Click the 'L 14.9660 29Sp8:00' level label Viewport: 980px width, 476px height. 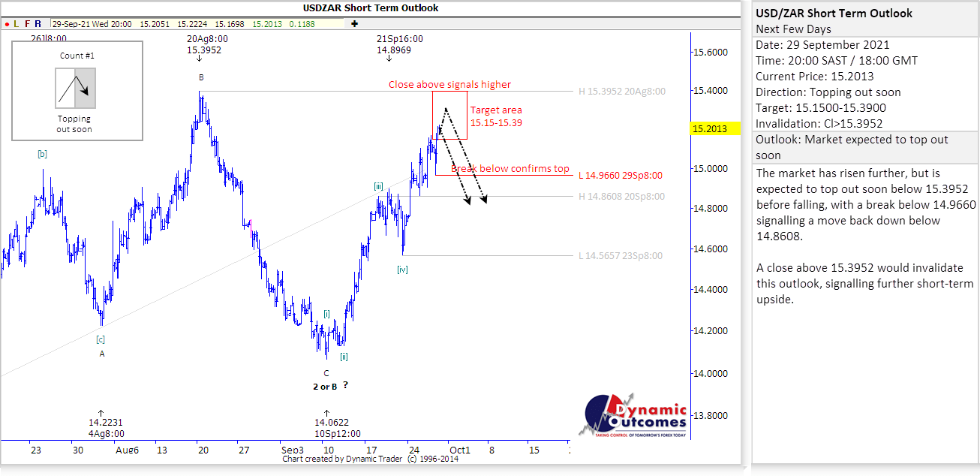tap(620, 176)
